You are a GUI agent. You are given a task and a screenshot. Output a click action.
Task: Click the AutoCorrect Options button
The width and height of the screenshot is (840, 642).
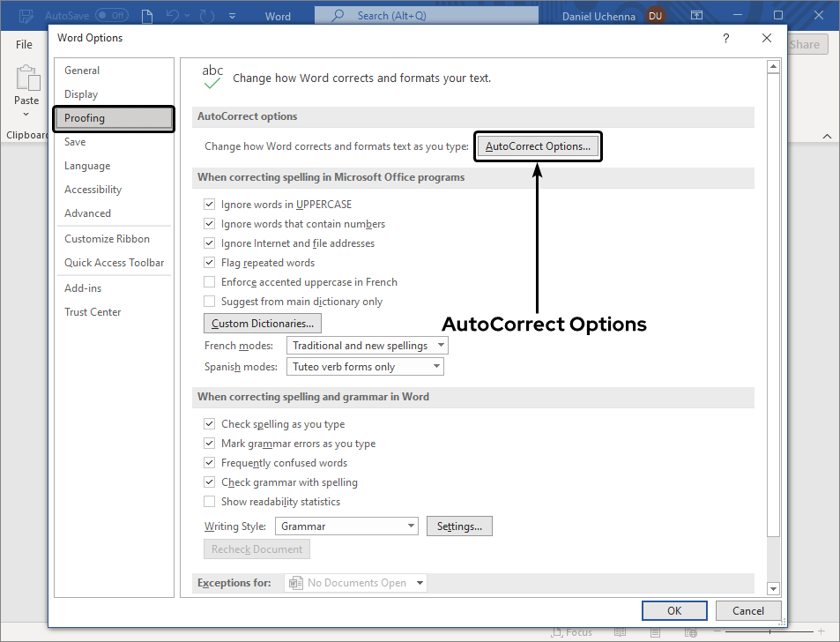point(538,146)
